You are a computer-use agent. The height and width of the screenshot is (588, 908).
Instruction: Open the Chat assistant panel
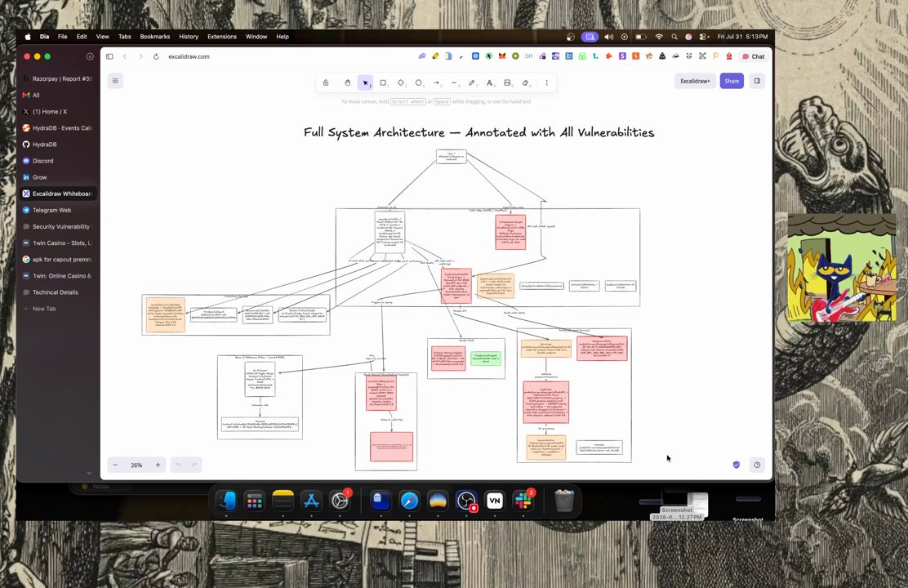[x=754, y=56]
